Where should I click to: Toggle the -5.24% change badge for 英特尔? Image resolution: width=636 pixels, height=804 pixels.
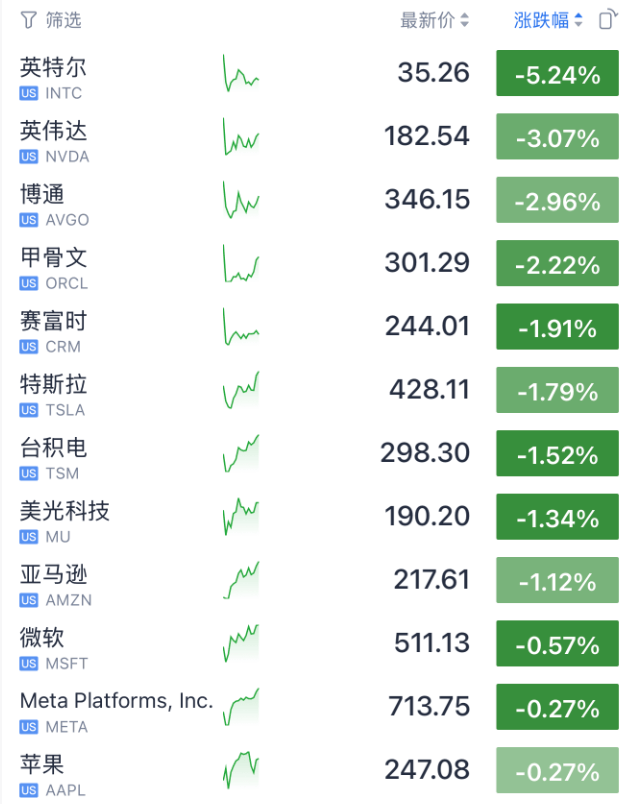click(x=557, y=75)
